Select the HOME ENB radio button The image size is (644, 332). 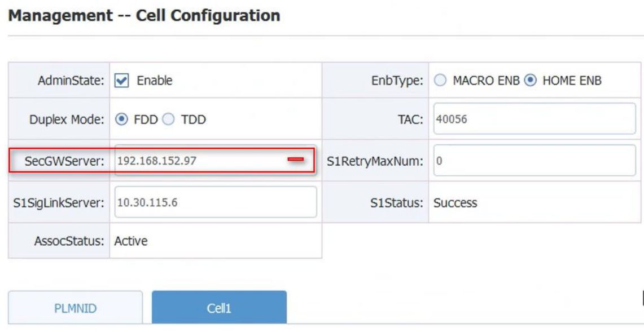tap(530, 81)
